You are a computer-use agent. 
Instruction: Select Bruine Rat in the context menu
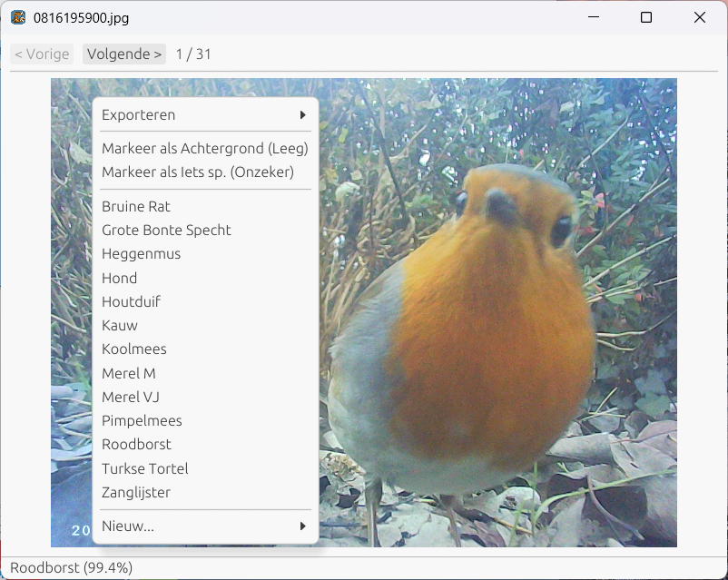(135, 206)
